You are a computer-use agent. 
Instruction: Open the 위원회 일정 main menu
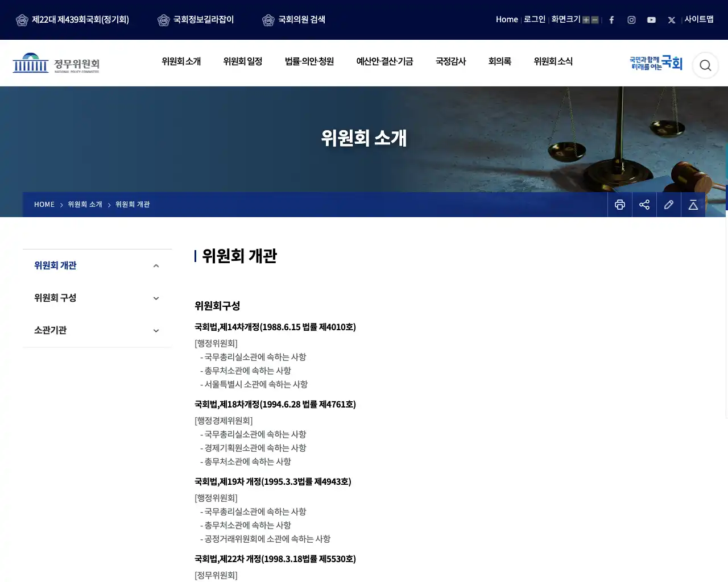[243, 61]
